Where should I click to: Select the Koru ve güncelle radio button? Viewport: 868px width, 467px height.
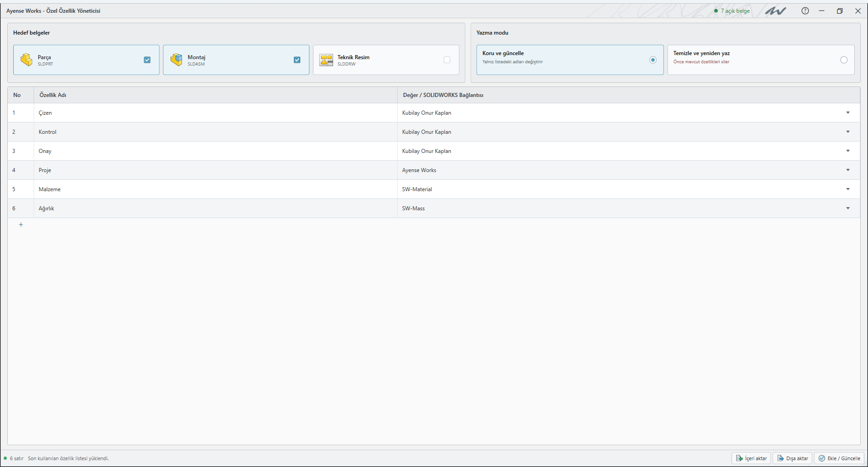pos(653,60)
